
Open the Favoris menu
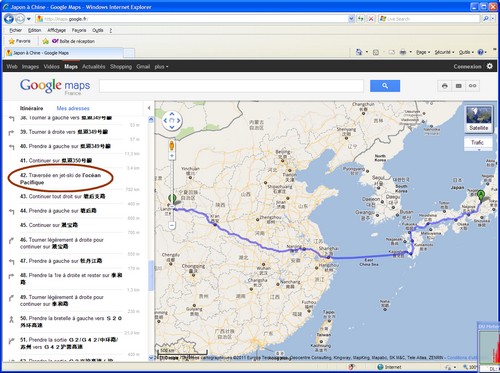tap(79, 30)
